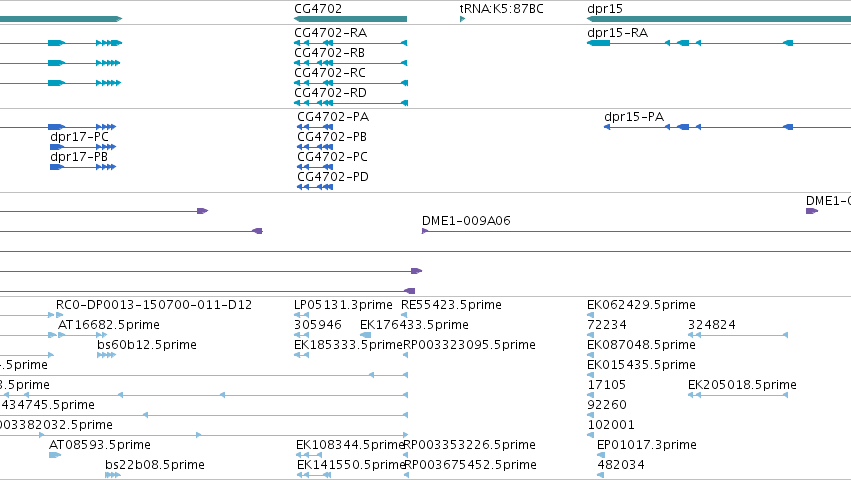Click the RP003323095.5prime EST label
Image resolution: width=851 pixels, height=480 pixels.
click(x=469, y=345)
